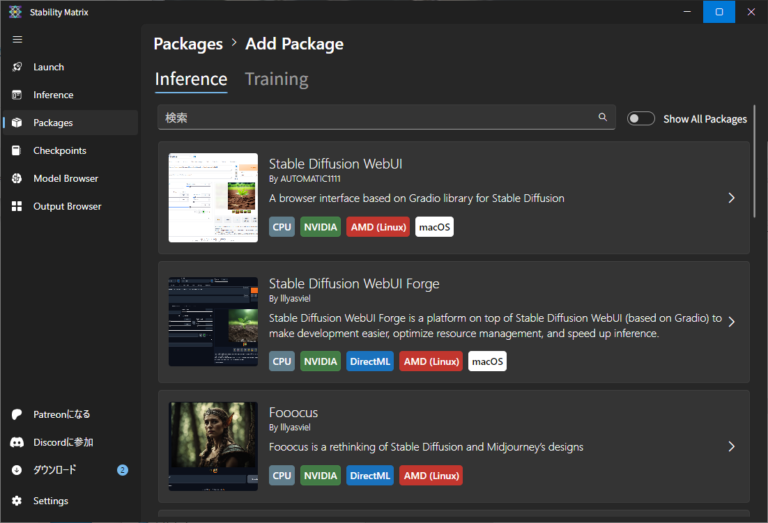This screenshot has width=768, height=523.
Task: Click the Inference sidebar icon
Action: 17,95
